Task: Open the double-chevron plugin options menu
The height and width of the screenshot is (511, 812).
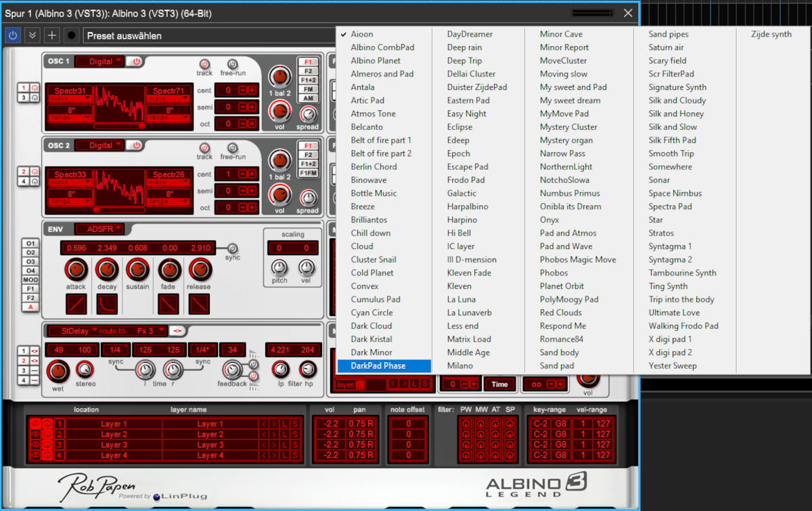Action: point(32,35)
